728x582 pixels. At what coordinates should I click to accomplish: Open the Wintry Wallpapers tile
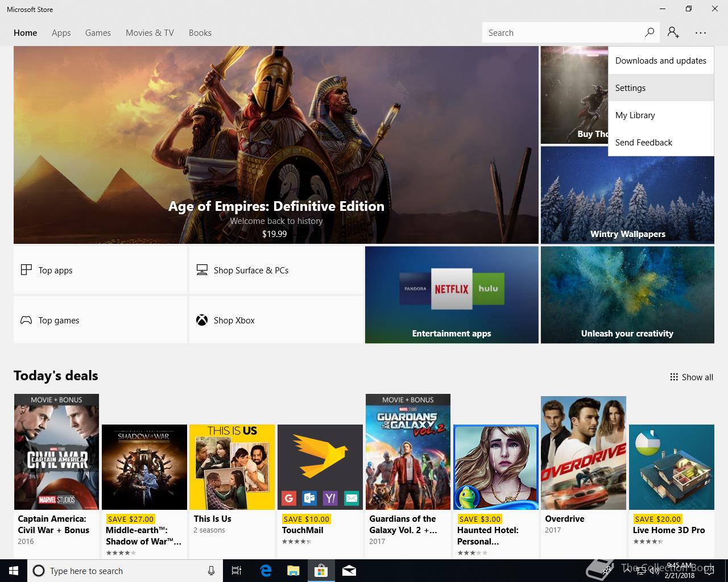pyautogui.click(x=627, y=195)
